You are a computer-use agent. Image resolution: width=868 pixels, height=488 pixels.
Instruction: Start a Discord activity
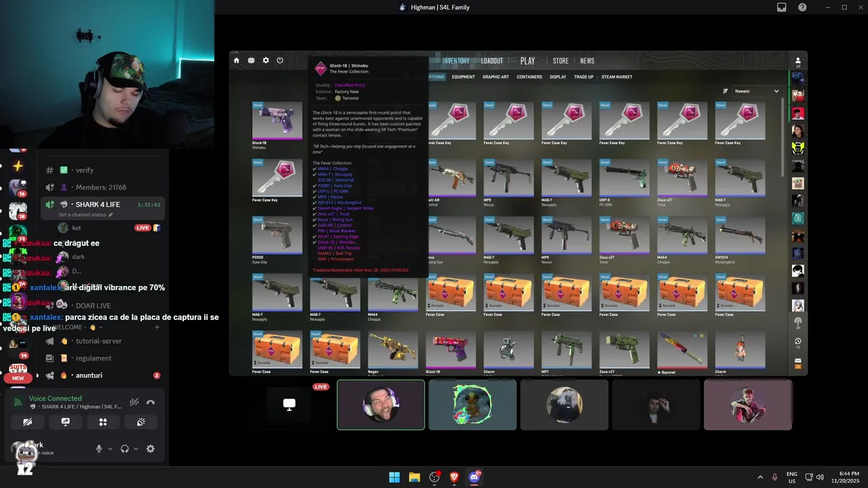coord(103,422)
